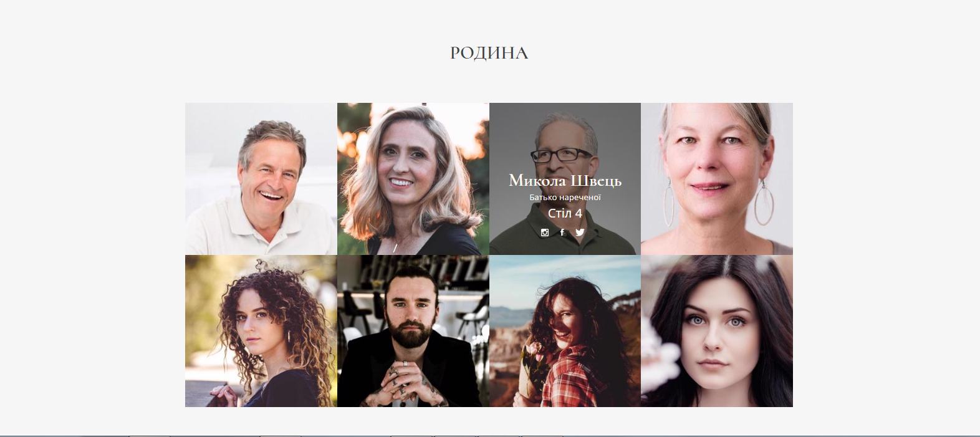This screenshot has width=980, height=437.
Task: Click the darkened overlay card of Микола Швець
Action: [565, 179]
